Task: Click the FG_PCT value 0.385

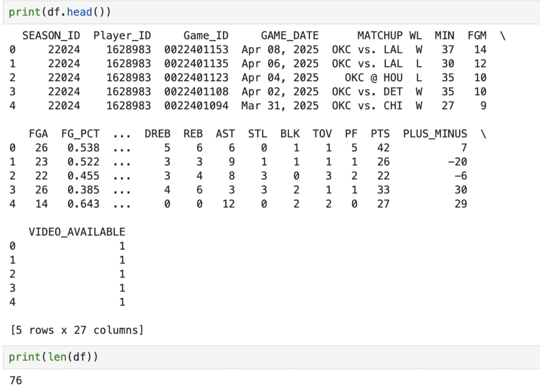Action: click(x=83, y=190)
